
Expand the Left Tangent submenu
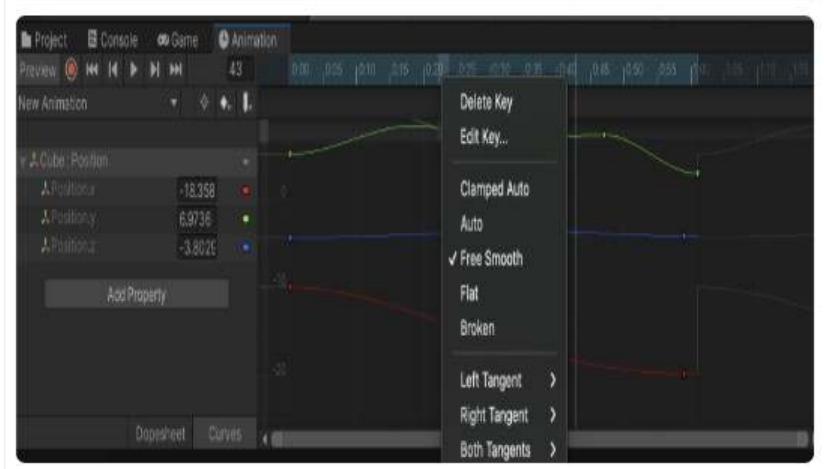[505, 381]
